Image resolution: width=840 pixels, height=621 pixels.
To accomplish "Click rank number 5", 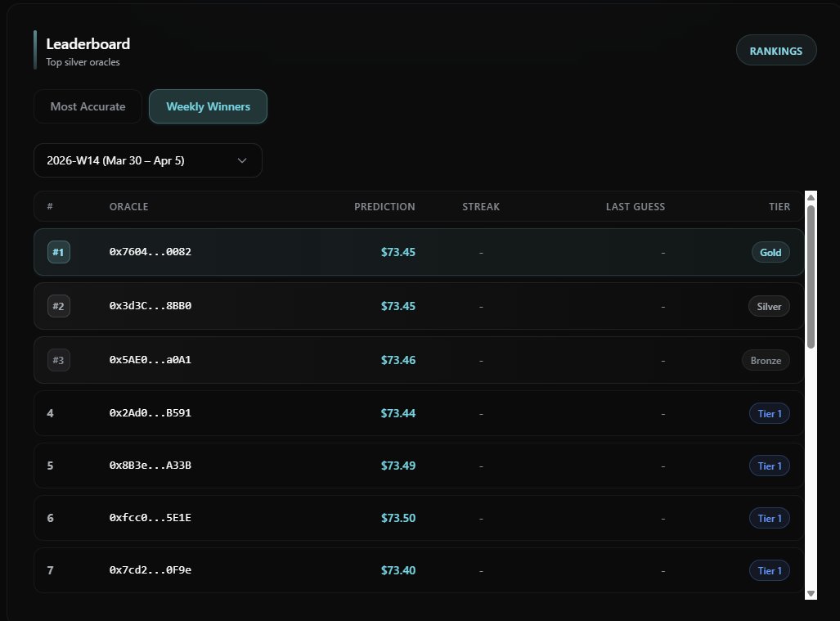I will [51, 466].
